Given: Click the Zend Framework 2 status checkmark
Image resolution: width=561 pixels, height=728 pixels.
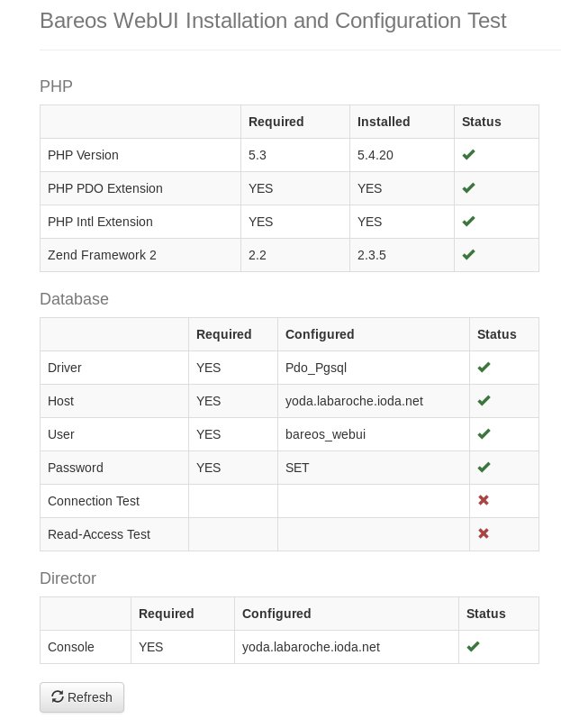Looking at the screenshot, I should tap(468, 255).
